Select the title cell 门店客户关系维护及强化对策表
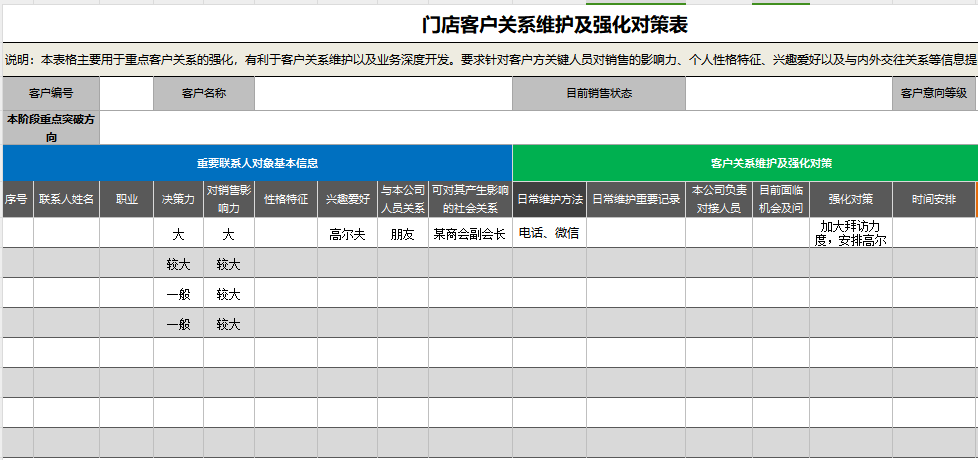This screenshot has height=460, width=978. (x=555, y=25)
